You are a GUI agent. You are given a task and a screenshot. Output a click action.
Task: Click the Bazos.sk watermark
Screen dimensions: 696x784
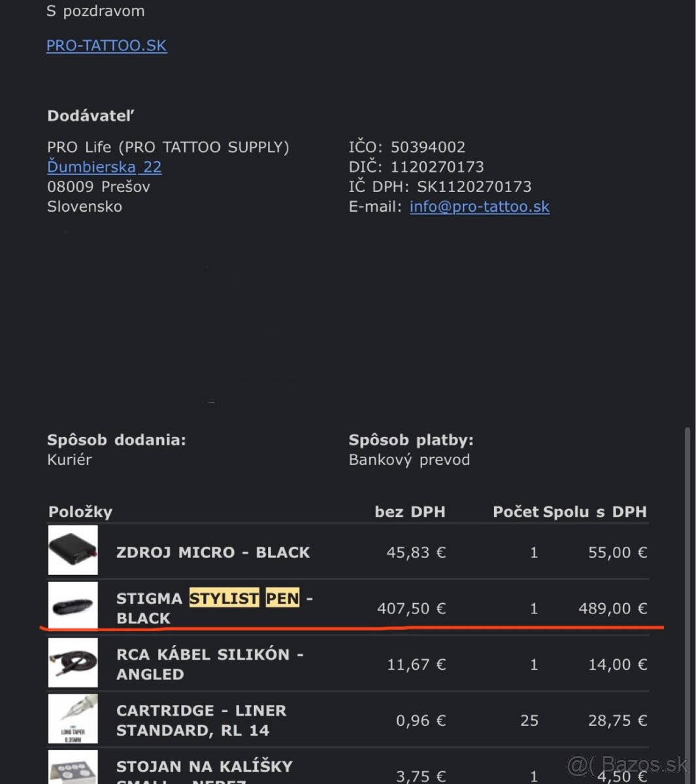[627, 764]
